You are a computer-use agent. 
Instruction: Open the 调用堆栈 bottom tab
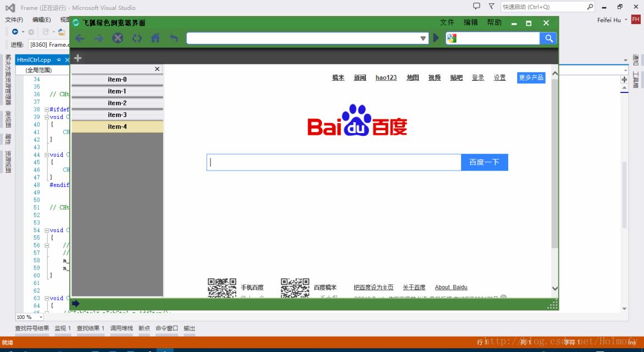(x=121, y=328)
